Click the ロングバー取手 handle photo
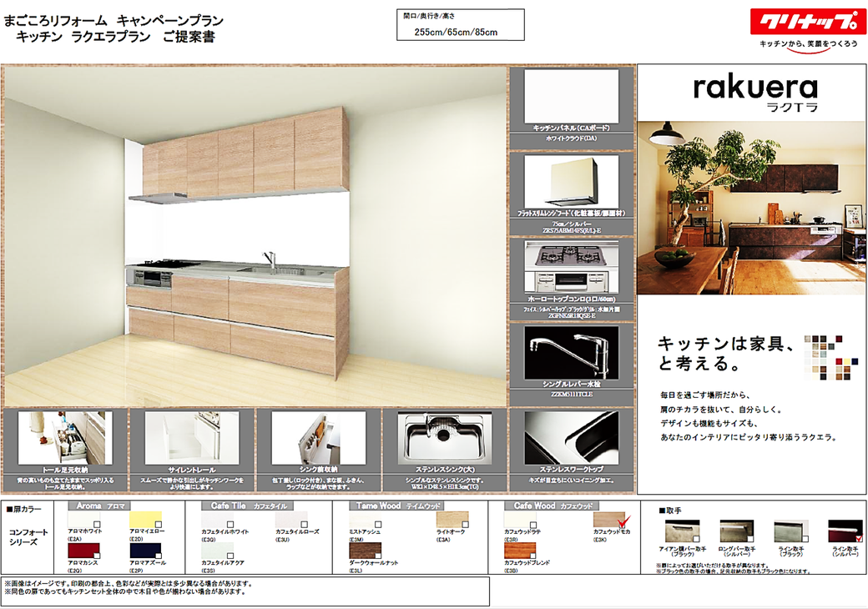Viewport: 868px width, 609px height. coord(737,531)
